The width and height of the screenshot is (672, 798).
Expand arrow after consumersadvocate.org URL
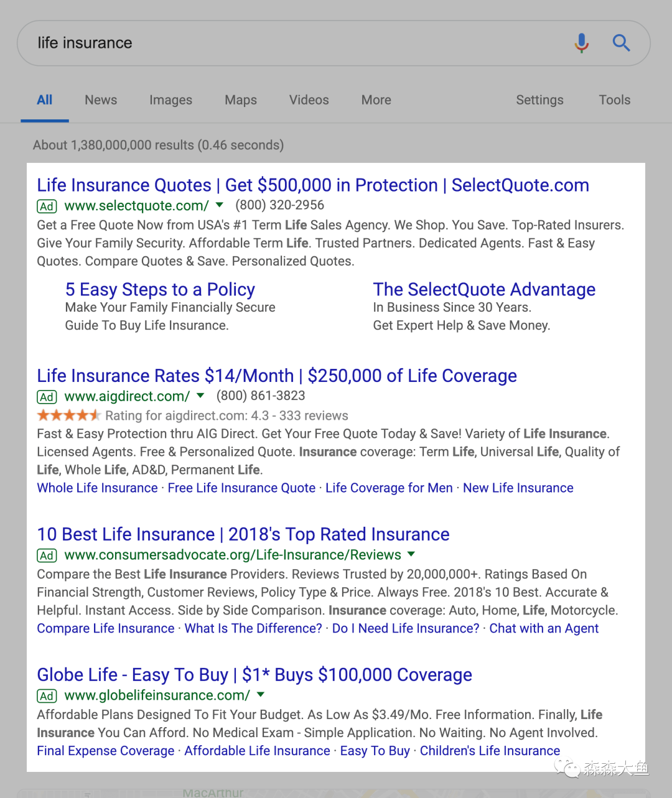tap(411, 554)
